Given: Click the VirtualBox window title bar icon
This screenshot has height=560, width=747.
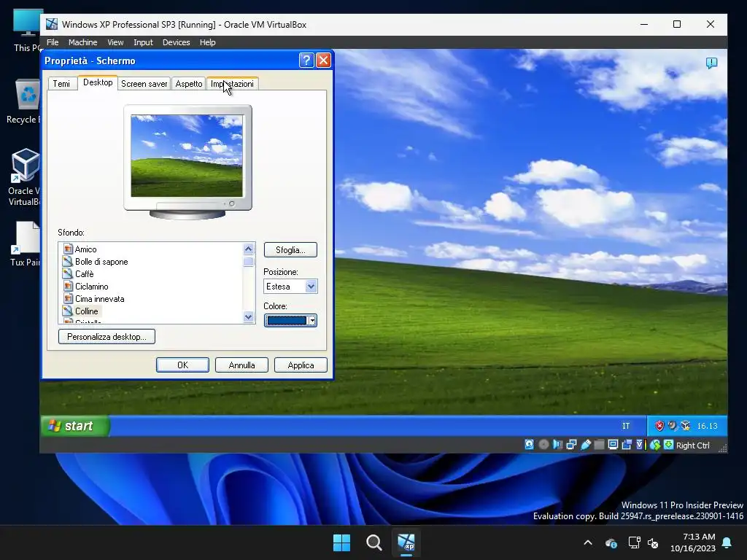Looking at the screenshot, I should tap(52, 24).
